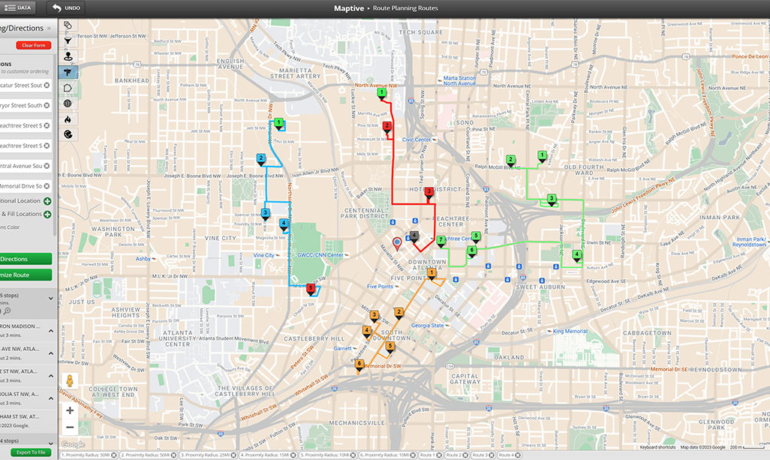Collapse the MADISON step taking 3 mins

[51, 331]
